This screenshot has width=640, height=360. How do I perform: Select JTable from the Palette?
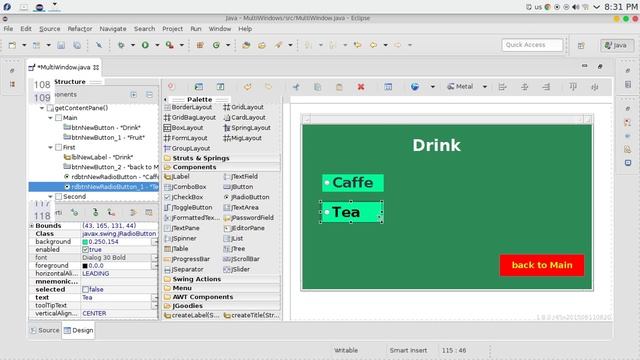point(176,249)
